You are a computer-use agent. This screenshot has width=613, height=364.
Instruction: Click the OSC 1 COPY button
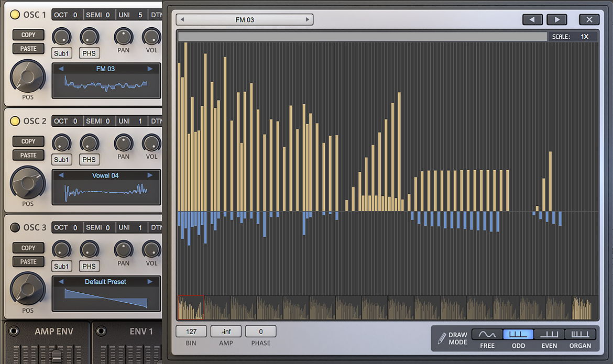(28, 35)
